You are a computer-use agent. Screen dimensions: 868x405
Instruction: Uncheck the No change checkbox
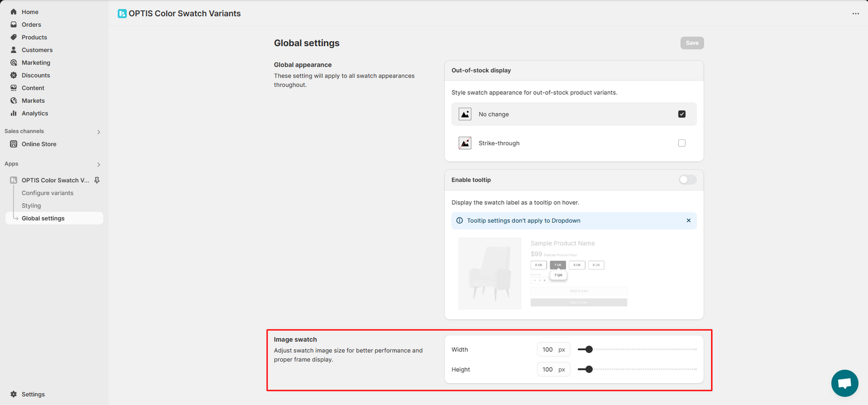(x=682, y=114)
